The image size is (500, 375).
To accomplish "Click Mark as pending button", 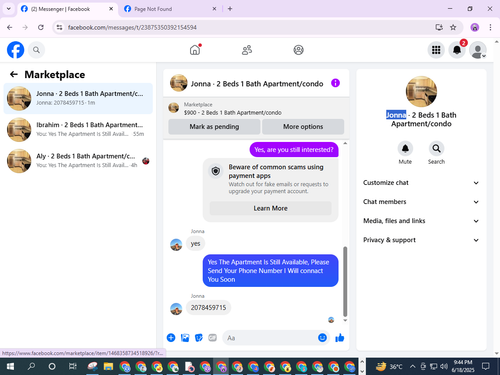I will (214, 127).
